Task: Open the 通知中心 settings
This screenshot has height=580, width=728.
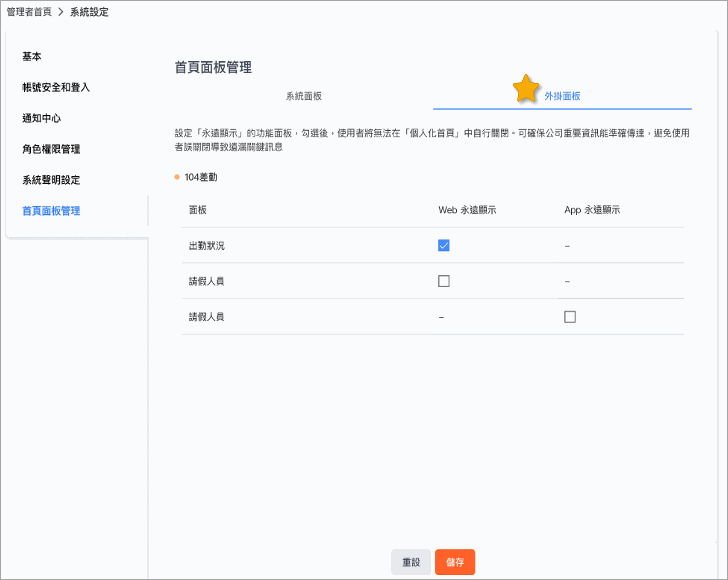Action: 42,118
